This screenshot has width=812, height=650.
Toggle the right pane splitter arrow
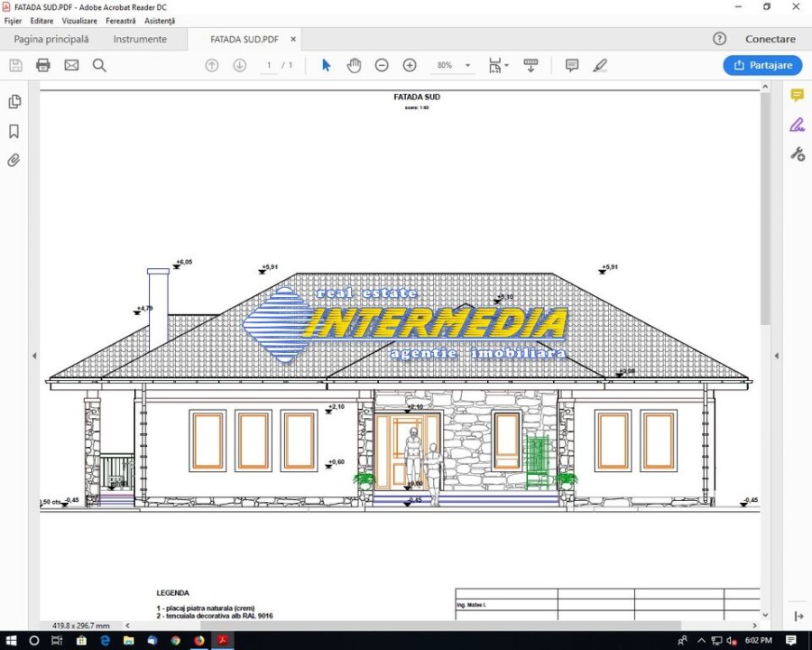pos(776,356)
